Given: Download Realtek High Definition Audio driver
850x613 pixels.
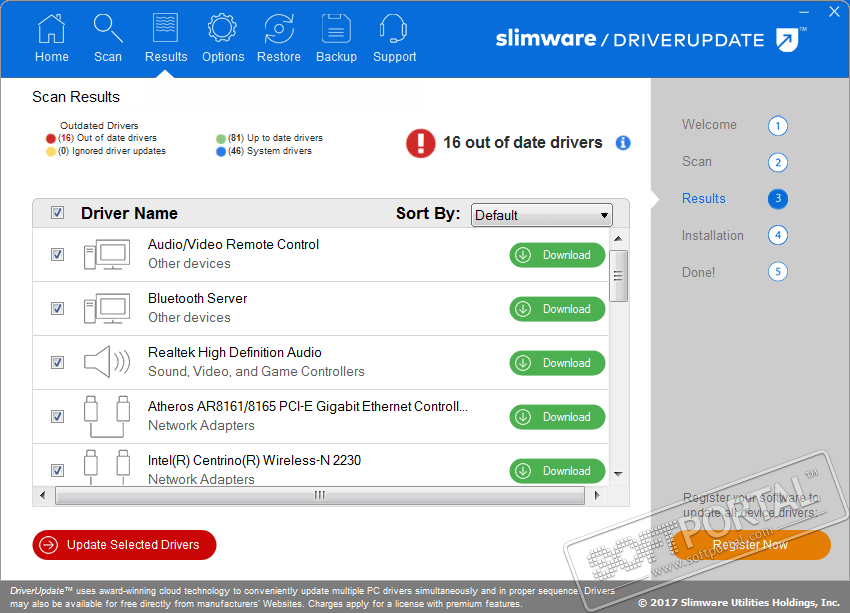Looking at the screenshot, I should tap(557, 363).
